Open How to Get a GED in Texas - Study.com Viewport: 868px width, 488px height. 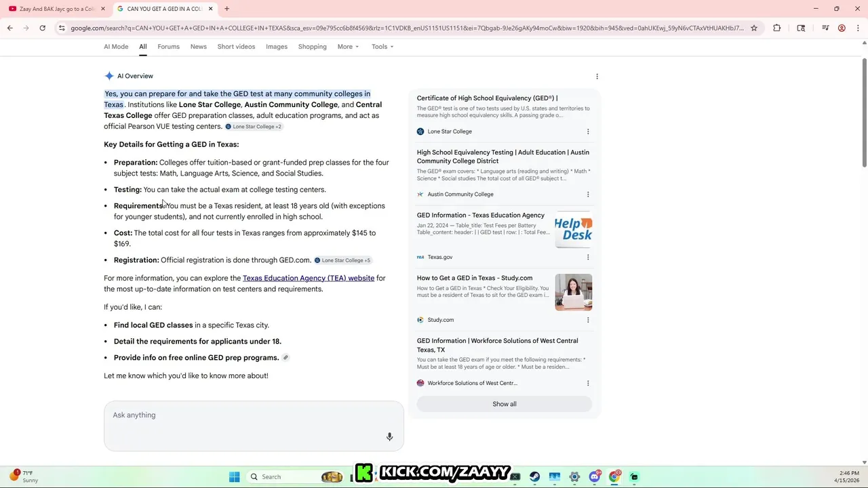point(475,278)
